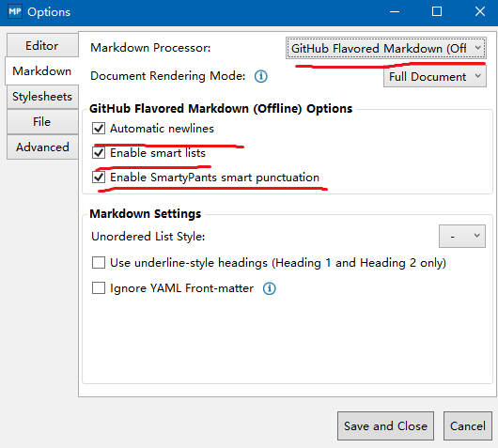
Task: Enable underline-style headings option
Action: (x=99, y=263)
